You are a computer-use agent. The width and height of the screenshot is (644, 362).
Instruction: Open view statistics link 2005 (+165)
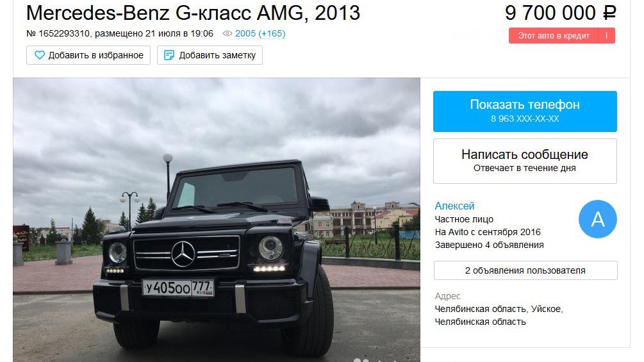[260, 34]
